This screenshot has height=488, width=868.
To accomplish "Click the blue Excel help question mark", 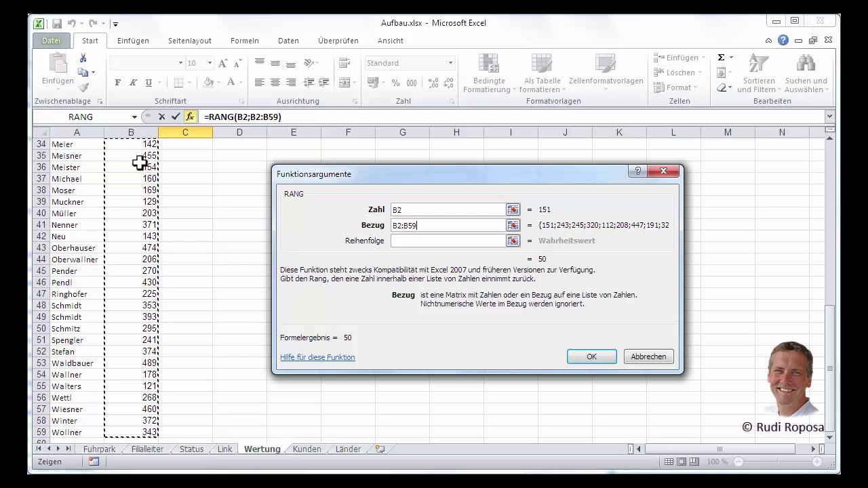I will [x=783, y=41].
